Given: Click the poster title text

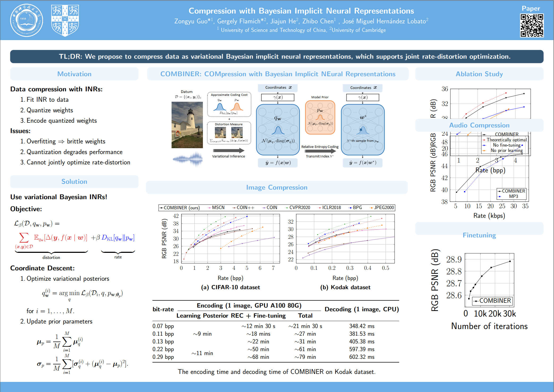Looking at the screenshot, I should pyautogui.click(x=301, y=11).
